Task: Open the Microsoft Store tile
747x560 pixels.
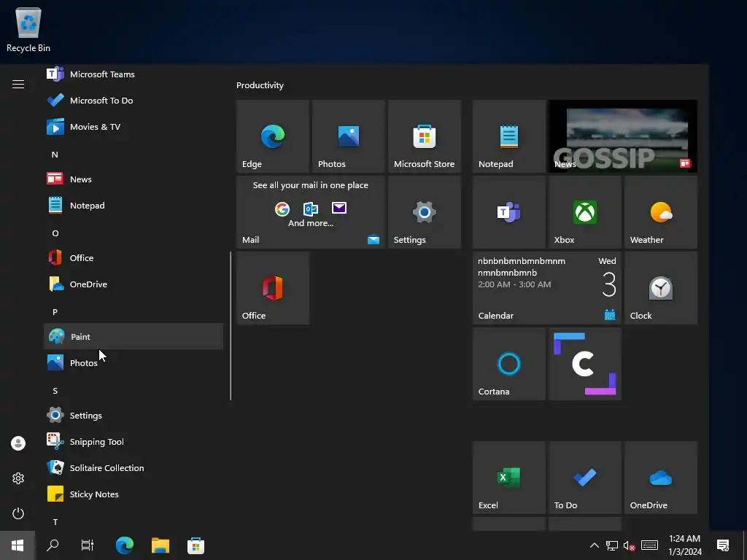Action: 425,136
